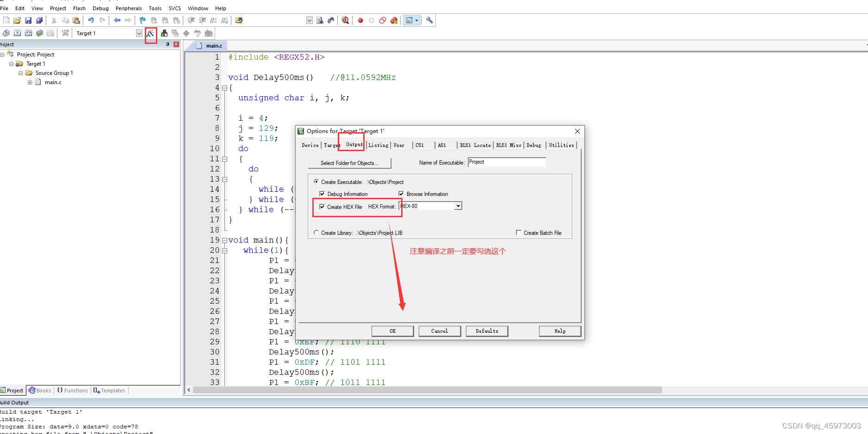Open configuration wrench icon
Image resolution: width=868 pixels, height=434 pixels.
tap(429, 20)
